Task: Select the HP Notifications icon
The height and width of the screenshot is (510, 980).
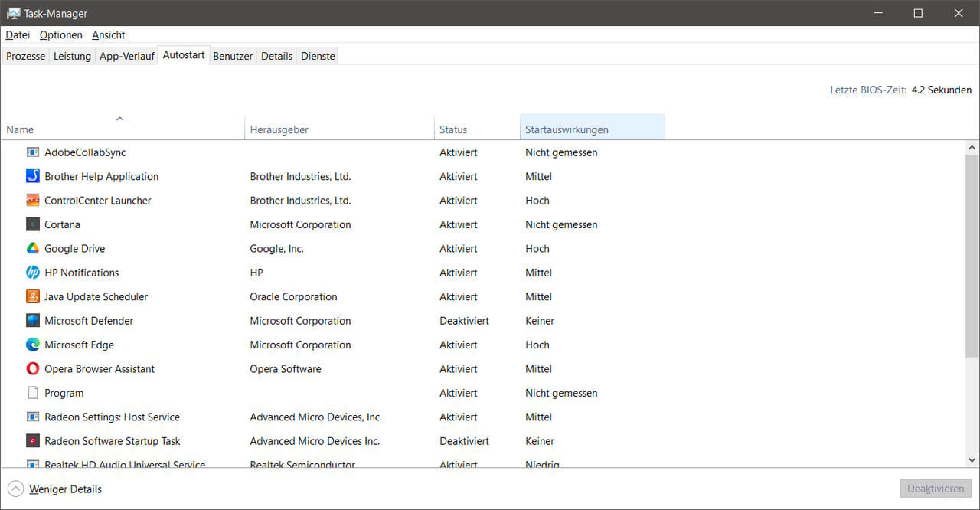Action: point(32,272)
